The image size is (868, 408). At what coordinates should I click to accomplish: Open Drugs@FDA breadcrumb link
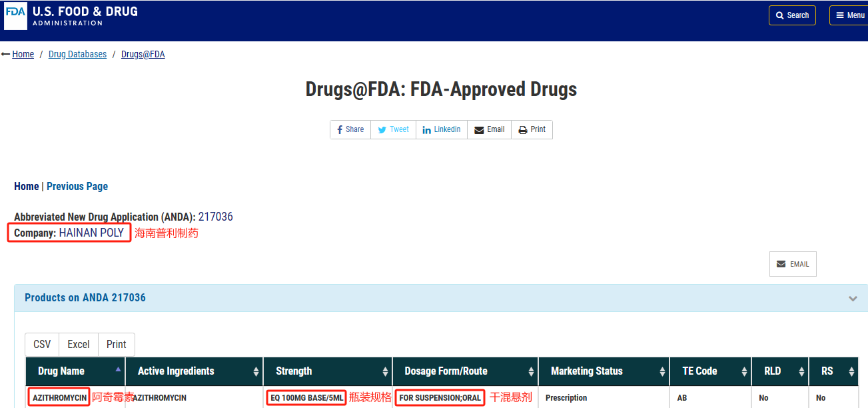pyautogui.click(x=143, y=54)
